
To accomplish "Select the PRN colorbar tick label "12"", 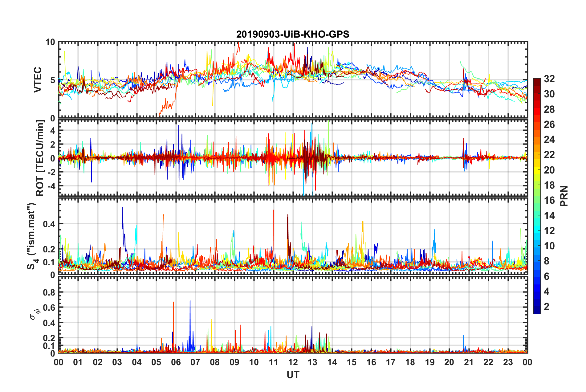I will [549, 231].
